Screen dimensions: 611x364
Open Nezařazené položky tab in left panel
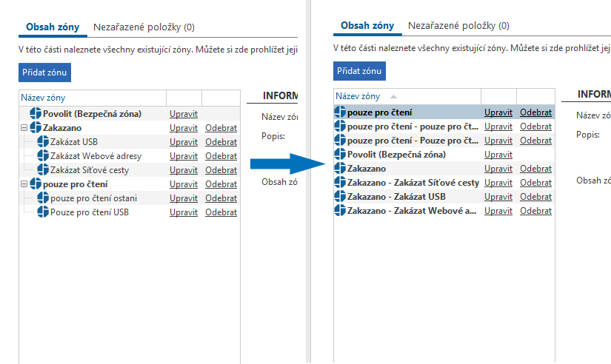tap(144, 27)
